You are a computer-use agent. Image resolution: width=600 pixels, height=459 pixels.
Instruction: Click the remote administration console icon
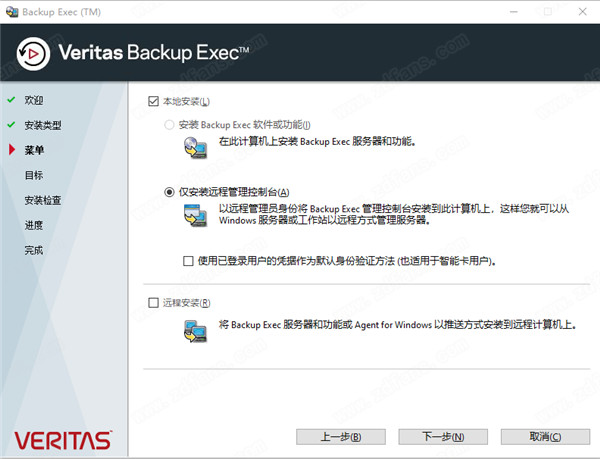click(196, 215)
